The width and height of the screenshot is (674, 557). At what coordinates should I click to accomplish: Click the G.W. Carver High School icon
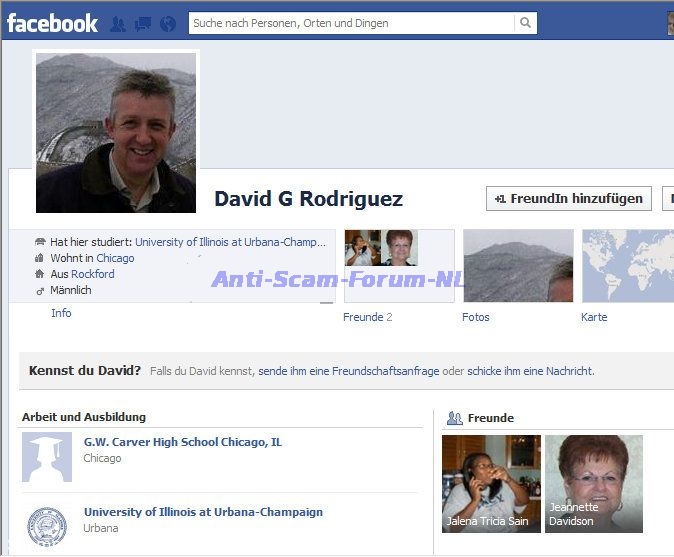pyautogui.click(x=47, y=457)
